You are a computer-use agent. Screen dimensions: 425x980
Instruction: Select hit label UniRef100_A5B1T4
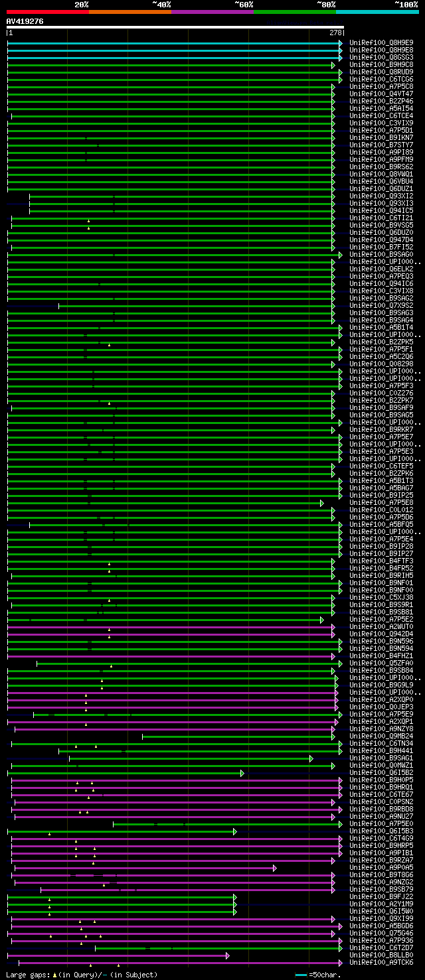click(x=381, y=327)
